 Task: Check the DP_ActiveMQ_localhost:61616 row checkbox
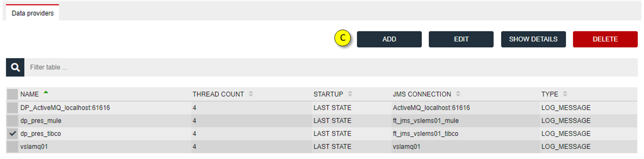[13, 108]
